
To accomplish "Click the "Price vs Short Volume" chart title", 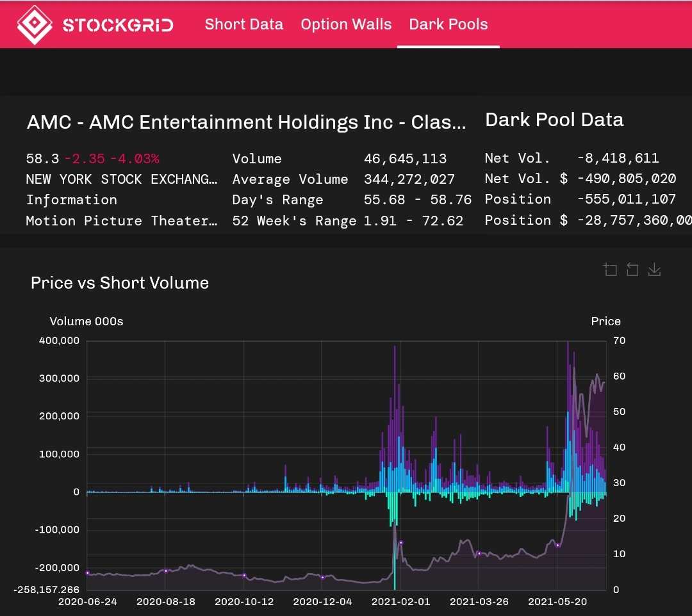I will (120, 283).
